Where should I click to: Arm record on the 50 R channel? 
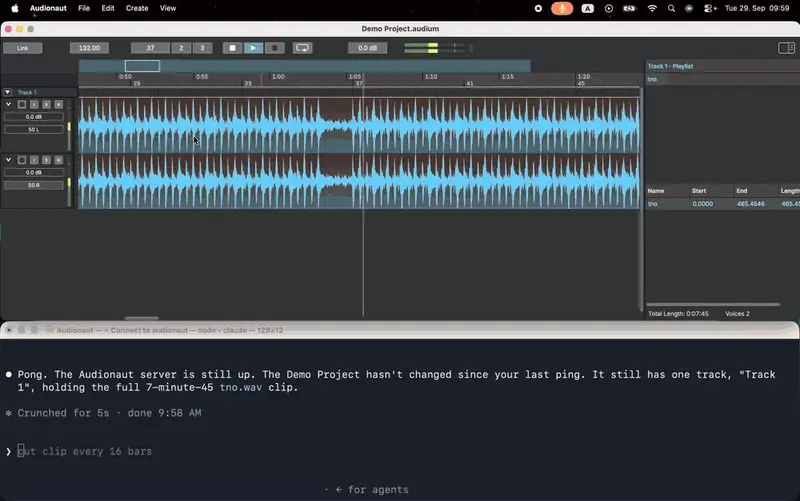(22, 160)
